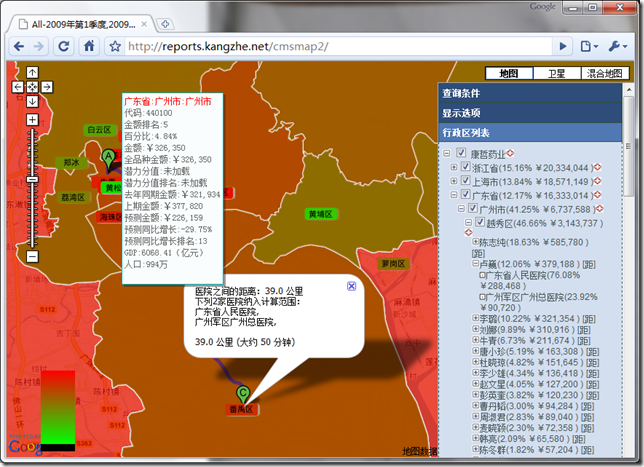Collapse the 越秀区 tree node
The image size is (644, 467).
pyautogui.click(x=468, y=223)
